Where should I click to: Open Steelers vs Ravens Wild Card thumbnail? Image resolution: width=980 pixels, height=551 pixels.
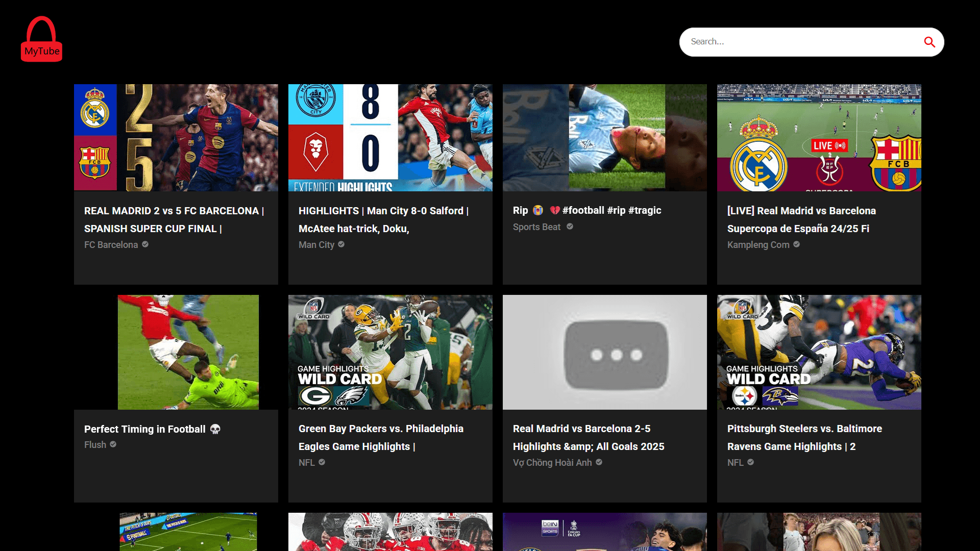click(x=819, y=352)
